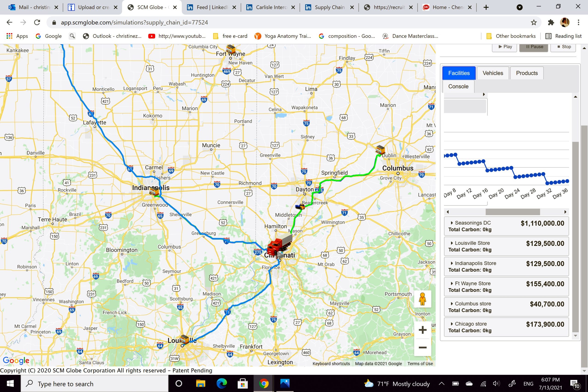Screen dimensions: 588x392
Task: Click the Play simulation button
Action: 504,47
